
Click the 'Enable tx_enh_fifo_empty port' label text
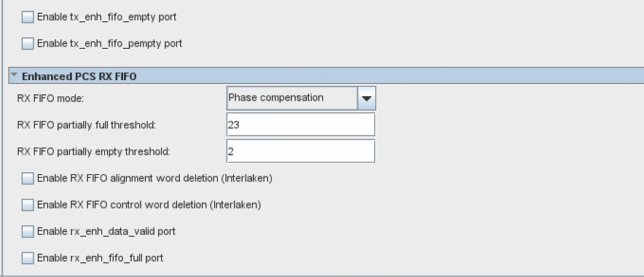(107, 17)
